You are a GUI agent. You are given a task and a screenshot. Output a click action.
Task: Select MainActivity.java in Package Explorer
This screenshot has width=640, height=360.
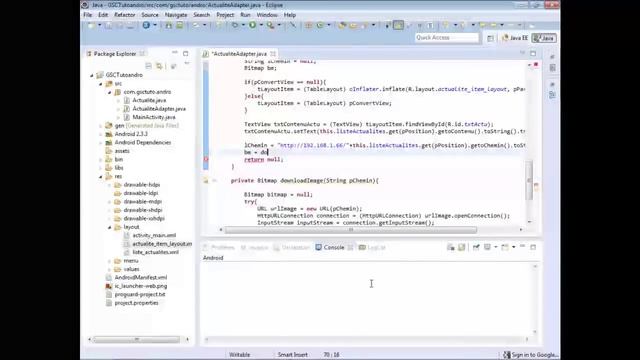tap(154, 117)
